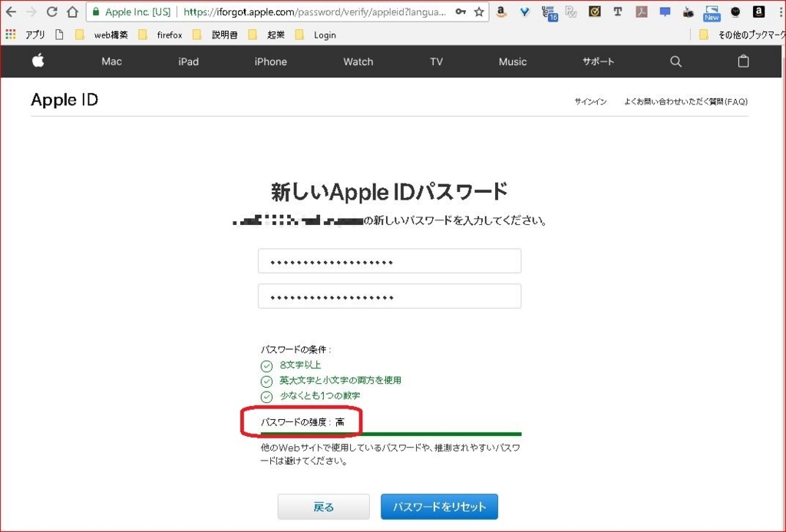Screen dimensions: 786x532
Task: Open the アプリ apps grid shortcut
Action: [25, 35]
